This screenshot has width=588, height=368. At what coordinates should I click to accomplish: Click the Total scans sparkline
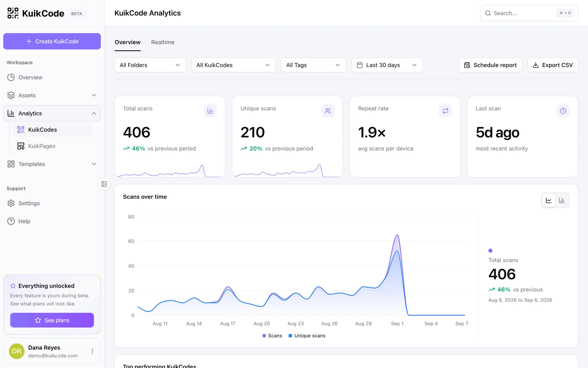170,171
